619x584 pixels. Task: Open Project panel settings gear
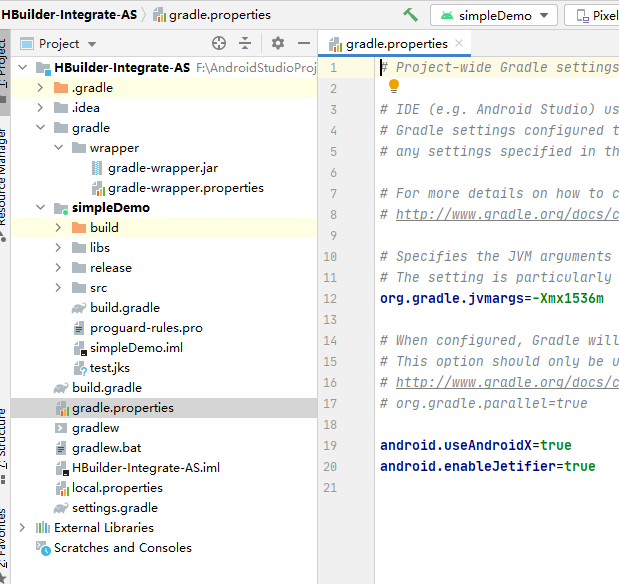(x=278, y=43)
